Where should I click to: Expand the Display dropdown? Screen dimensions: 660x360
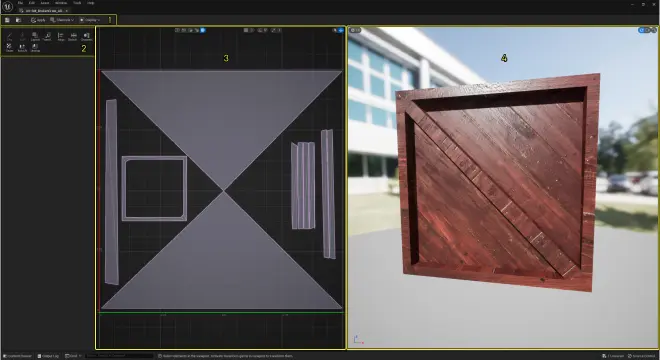tap(90, 20)
